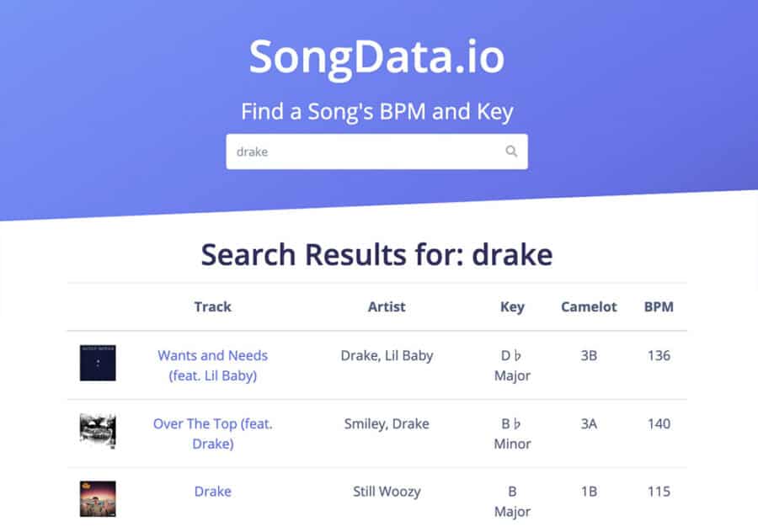This screenshot has height=532, width=758.
Task: Open the Wants and Needs track page
Action: click(212, 365)
